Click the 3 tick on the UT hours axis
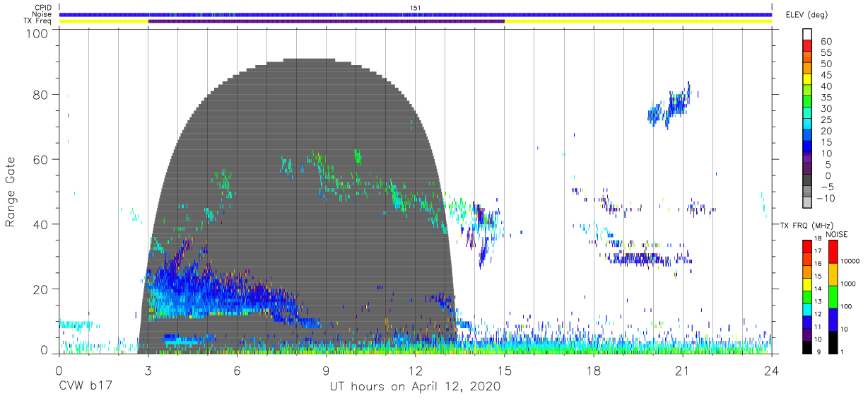868x401 pixels. click(x=148, y=371)
